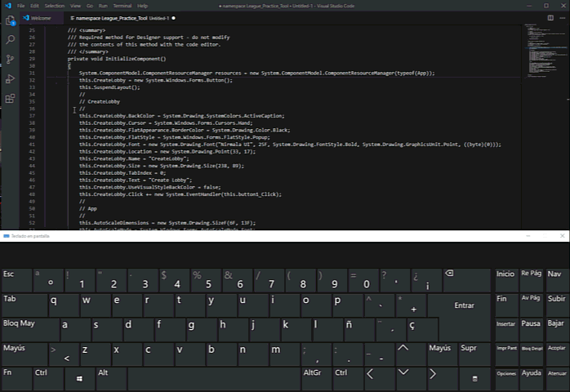The height and width of the screenshot is (392, 570).
Task: Open the Run and Debug view
Action: coord(10,79)
